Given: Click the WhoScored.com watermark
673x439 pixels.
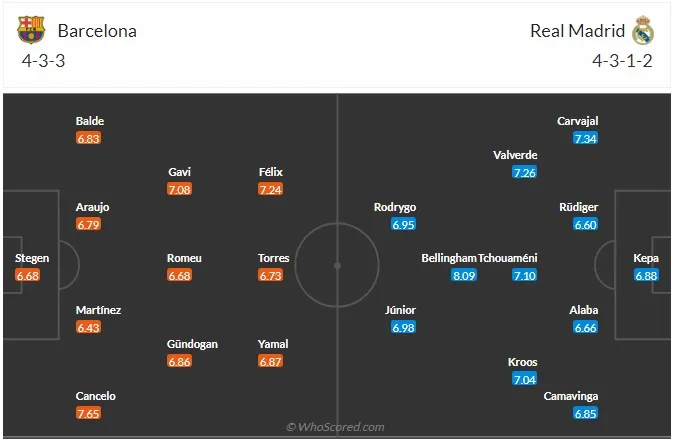Looking at the screenshot, I should coord(335,427).
